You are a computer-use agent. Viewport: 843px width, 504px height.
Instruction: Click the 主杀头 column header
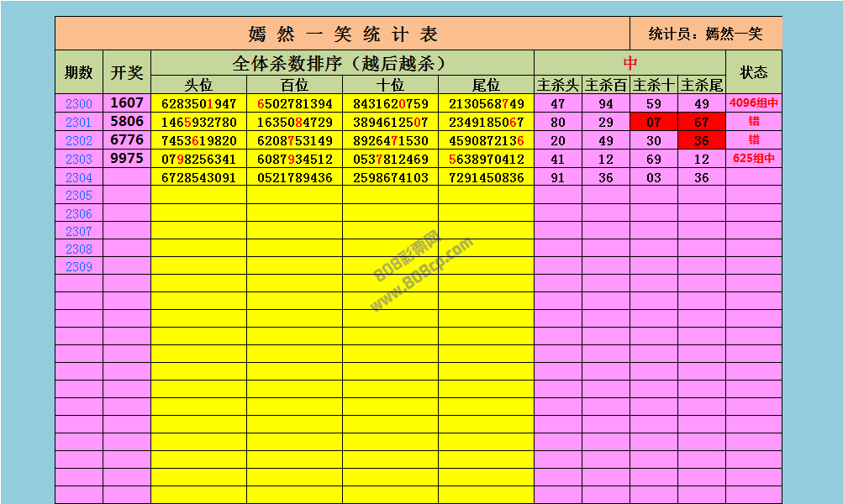pyautogui.click(x=558, y=85)
